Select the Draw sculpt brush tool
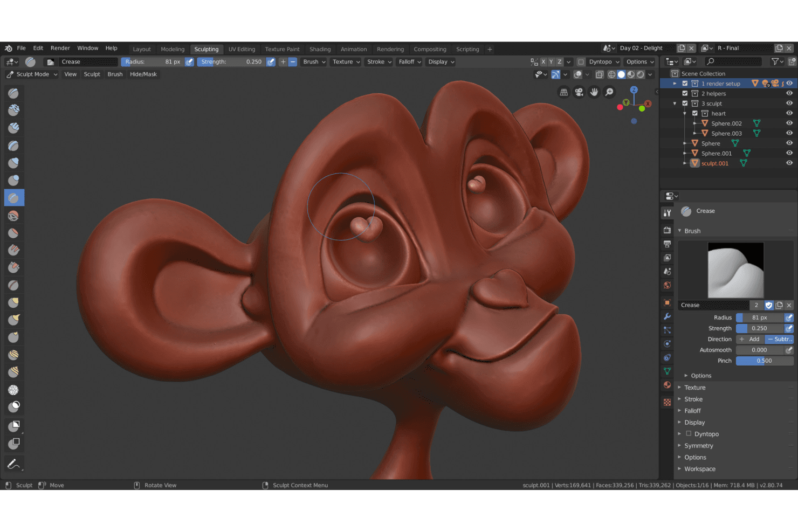Screen dimensions: 798x532 point(14,93)
